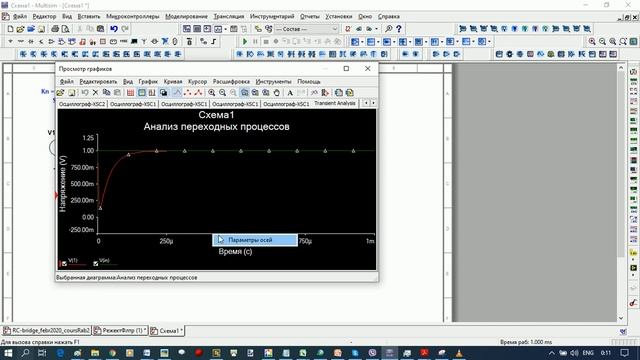Image resolution: width=640 pixels, height=360 pixels.
Task: Show hidden tray icons chevron
Action: 551,353
